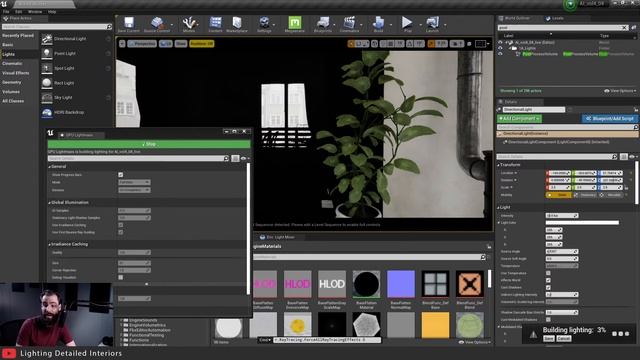640x360 pixels.
Task: Open the Settings toolbar icon
Action: (264, 24)
